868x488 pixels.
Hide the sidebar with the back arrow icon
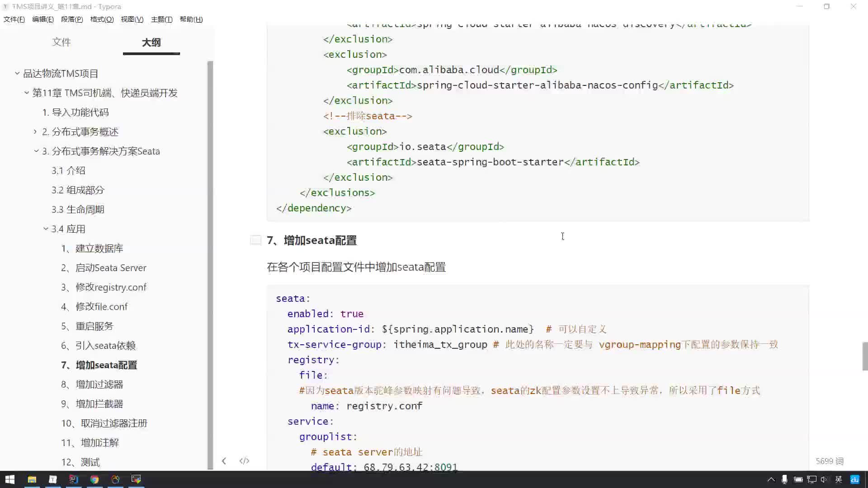(x=224, y=461)
